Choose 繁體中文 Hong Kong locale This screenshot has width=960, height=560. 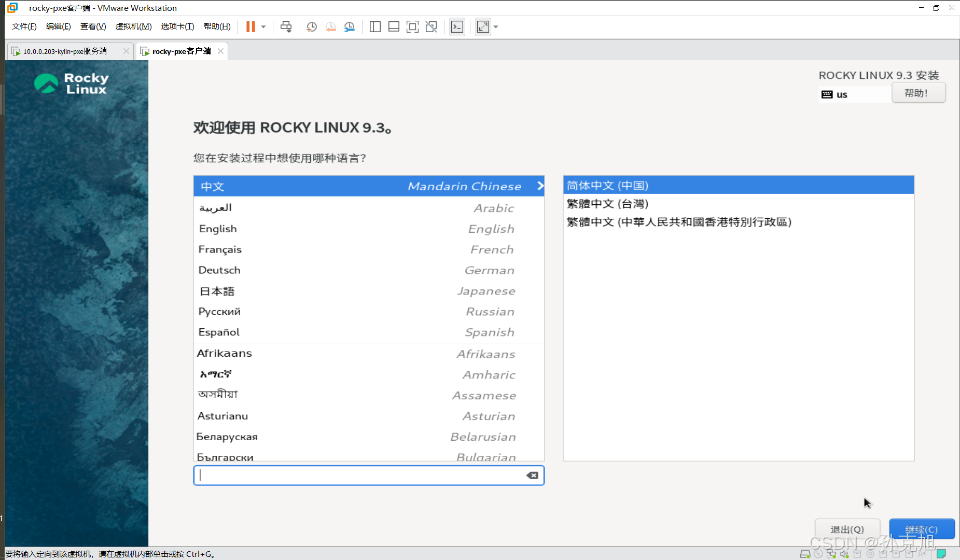pos(739,222)
